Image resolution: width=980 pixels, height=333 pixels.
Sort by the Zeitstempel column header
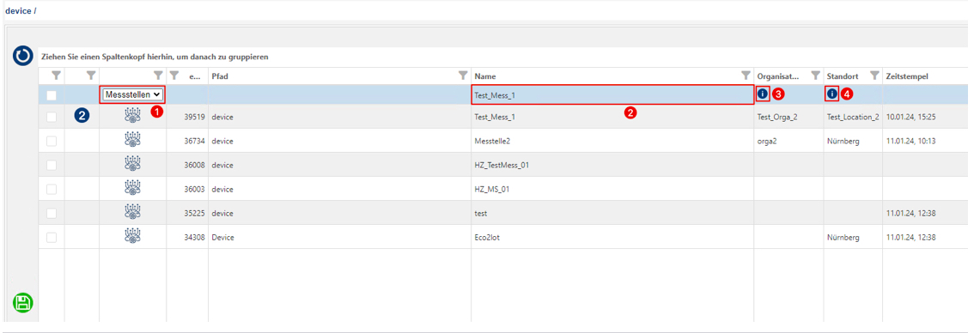point(907,76)
